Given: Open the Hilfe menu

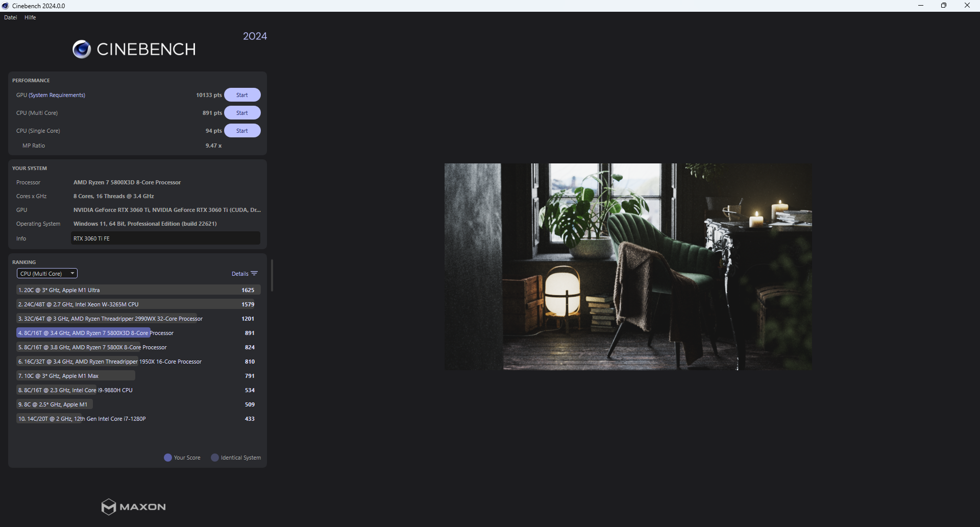Looking at the screenshot, I should (x=30, y=17).
